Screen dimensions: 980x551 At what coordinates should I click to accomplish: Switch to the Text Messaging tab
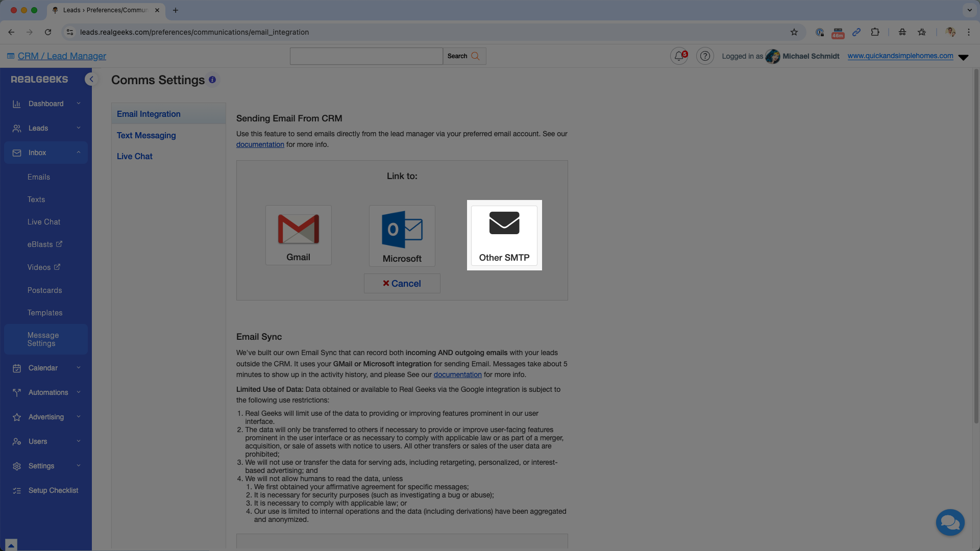(146, 135)
